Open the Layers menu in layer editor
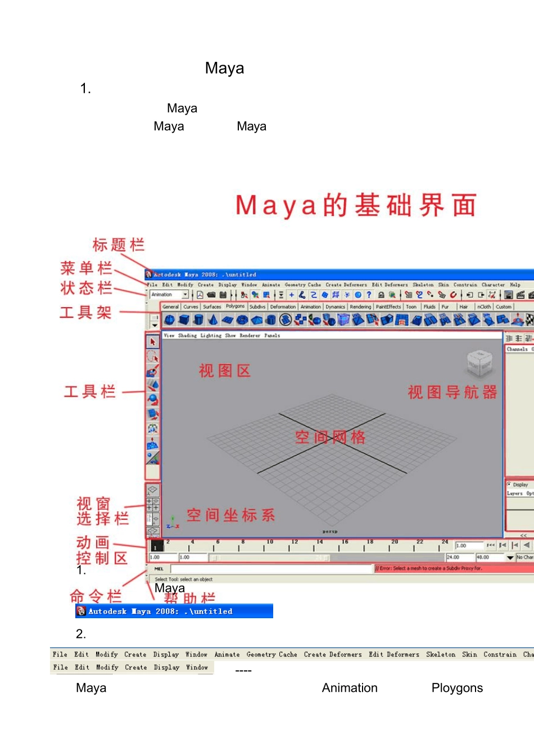 (x=514, y=493)
